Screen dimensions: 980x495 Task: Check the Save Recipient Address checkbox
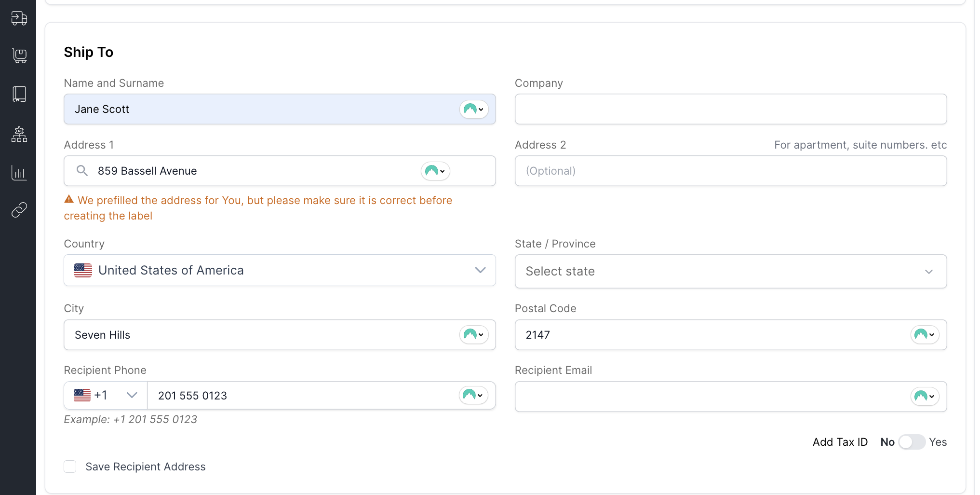[70, 467]
